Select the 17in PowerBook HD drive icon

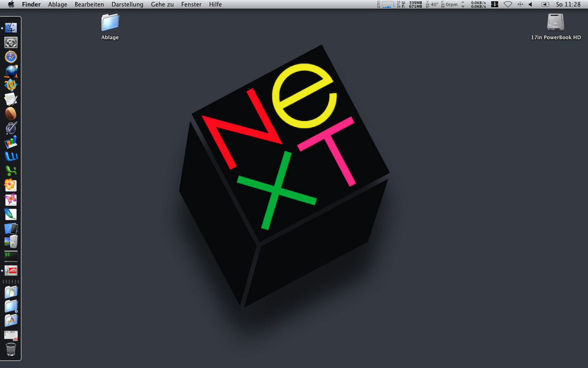[x=556, y=22]
